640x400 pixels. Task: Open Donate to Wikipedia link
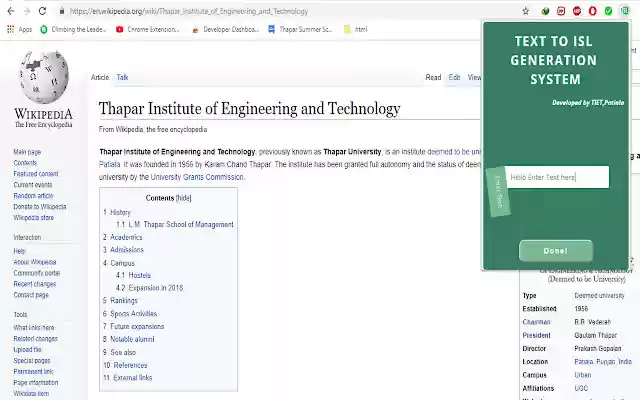point(40,207)
